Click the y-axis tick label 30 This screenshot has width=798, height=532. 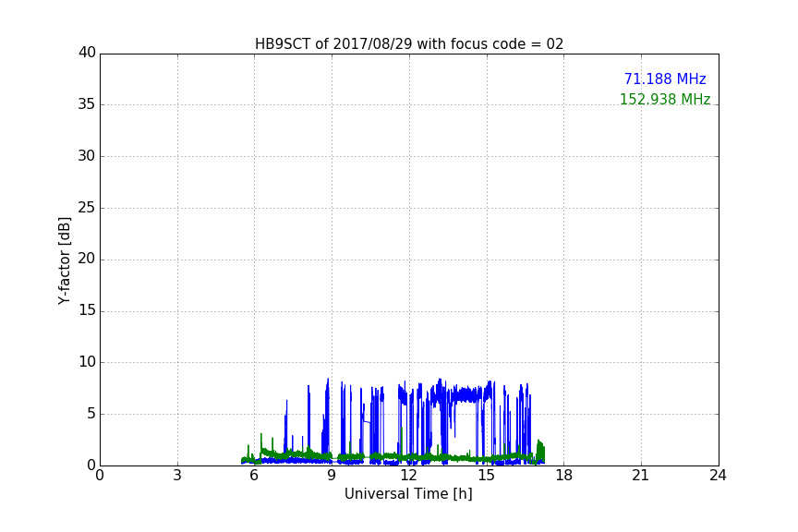(x=87, y=156)
